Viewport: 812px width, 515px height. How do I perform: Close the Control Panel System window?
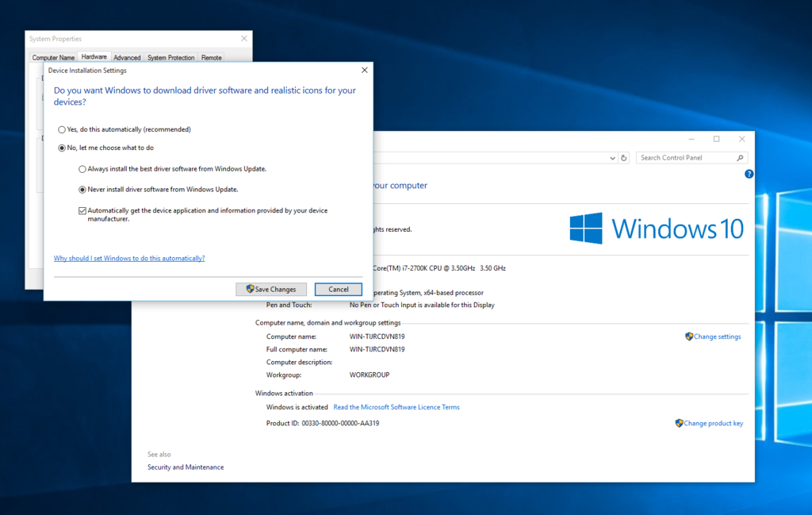pos(742,139)
